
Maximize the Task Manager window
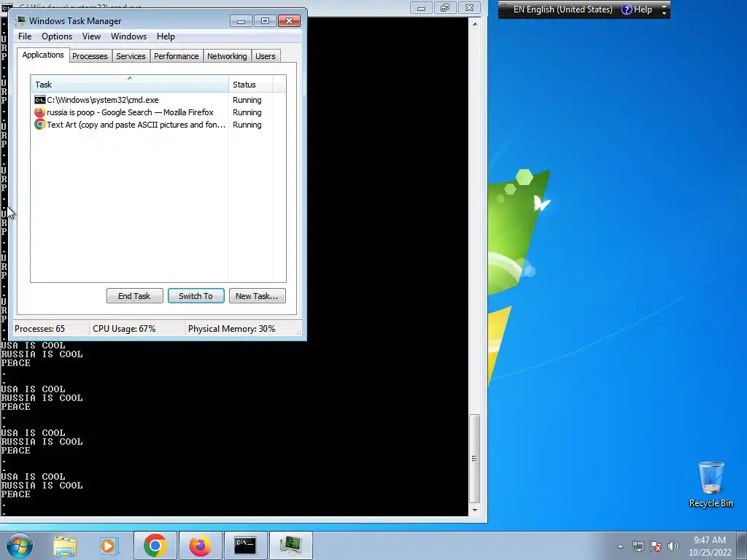(265, 21)
